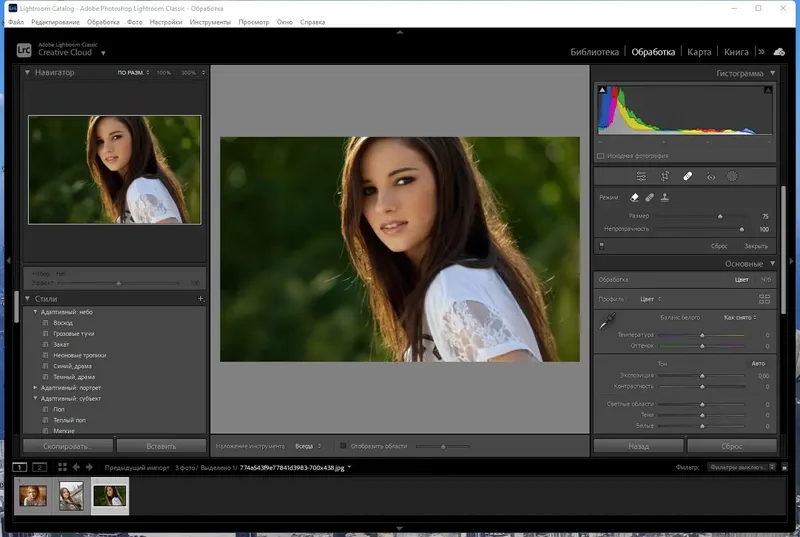Toggle highlight clipping indicator in histogram
Viewport: 800px width, 537px height.
coord(767,90)
